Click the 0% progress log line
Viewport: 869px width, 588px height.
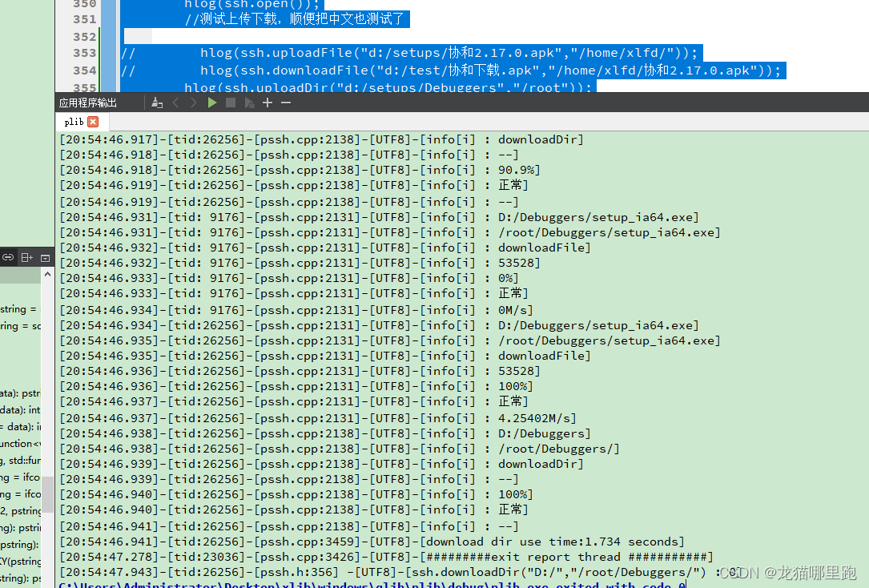289,278
